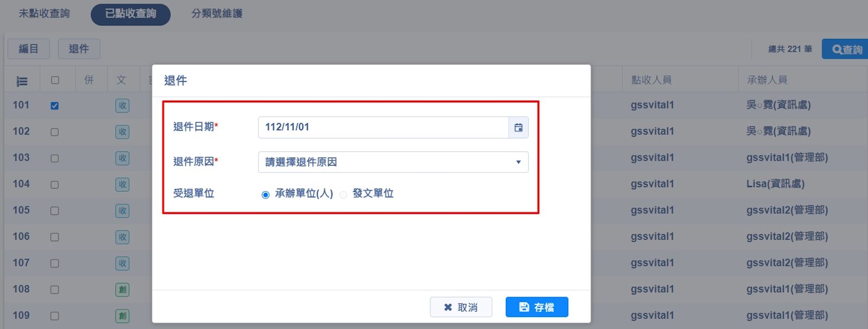This screenshot has height=329, width=868.
Task: Click Lisa(資訊處) in row 104
Action: click(775, 184)
